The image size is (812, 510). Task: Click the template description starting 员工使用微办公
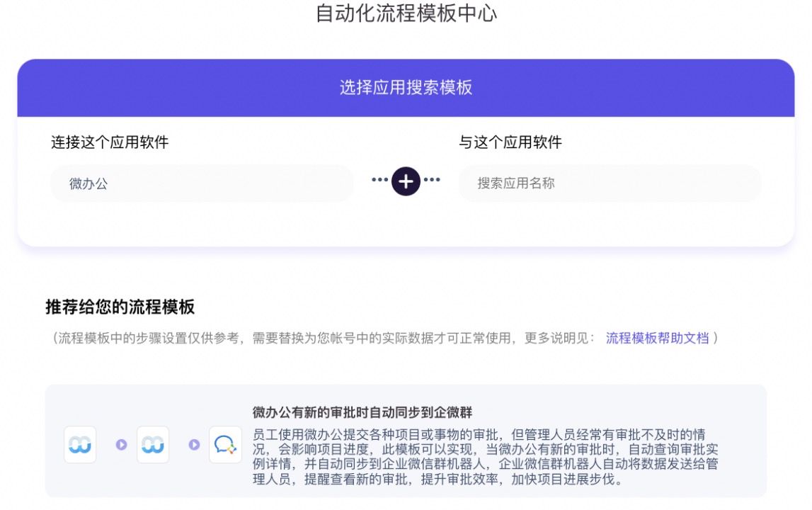(x=485, y=457)
